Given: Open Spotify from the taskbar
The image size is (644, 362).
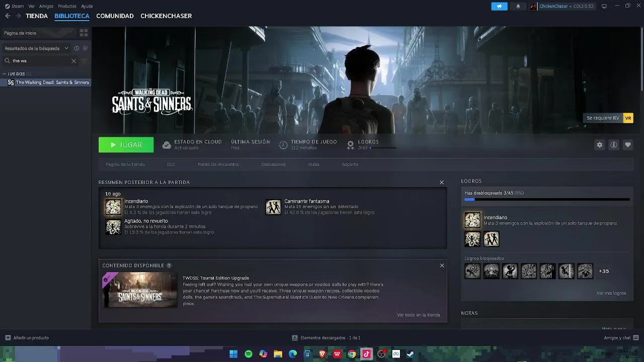Looking at the screenshot, I should [249, 354].
